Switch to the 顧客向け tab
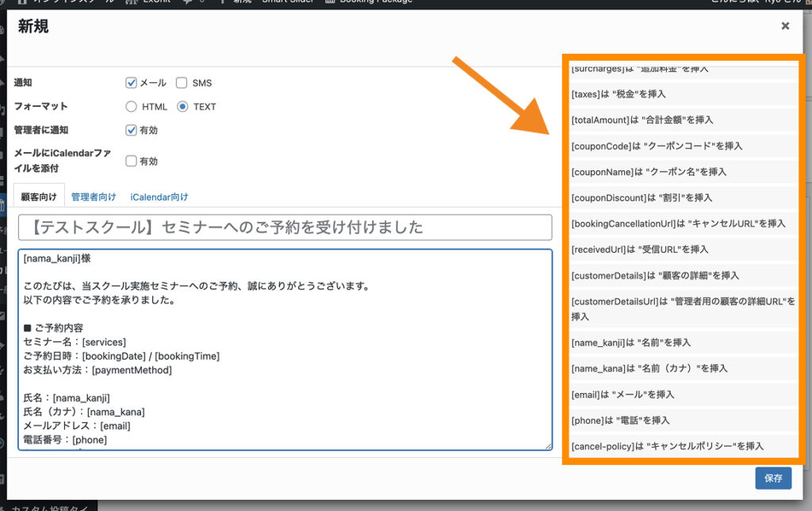812x511 pixels. pyautogui.click(x=40, y=196)
